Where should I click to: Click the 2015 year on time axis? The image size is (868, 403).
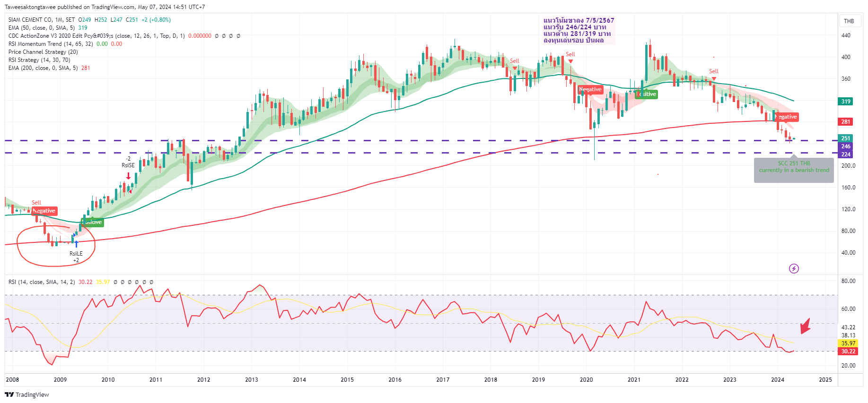click(x=347, y=380)
